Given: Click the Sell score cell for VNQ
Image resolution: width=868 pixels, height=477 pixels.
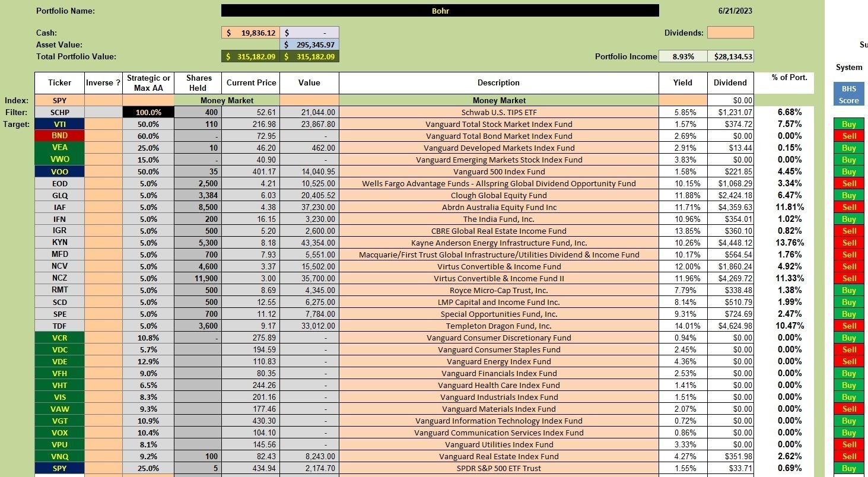Looking at the screenshot, I should (x=848, y=456).
